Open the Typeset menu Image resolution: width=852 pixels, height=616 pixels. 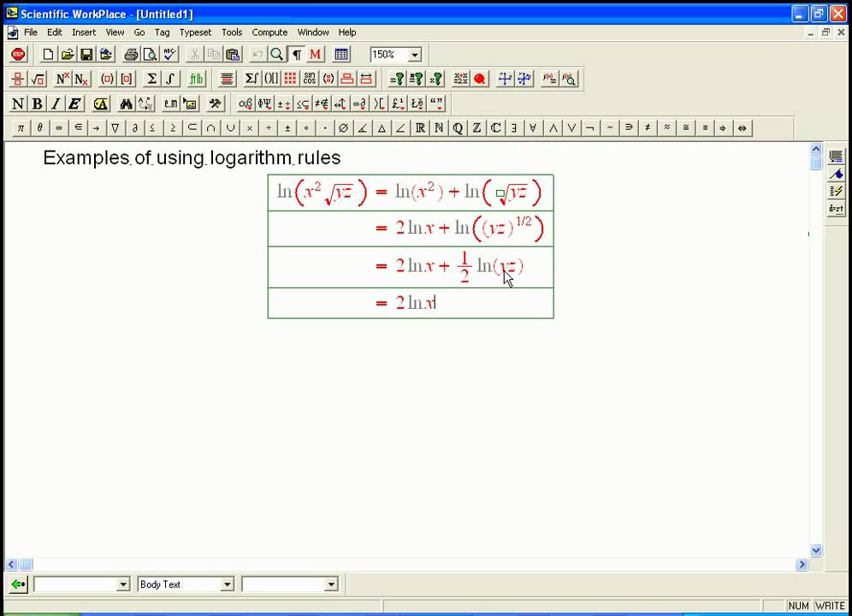(195, 32)
